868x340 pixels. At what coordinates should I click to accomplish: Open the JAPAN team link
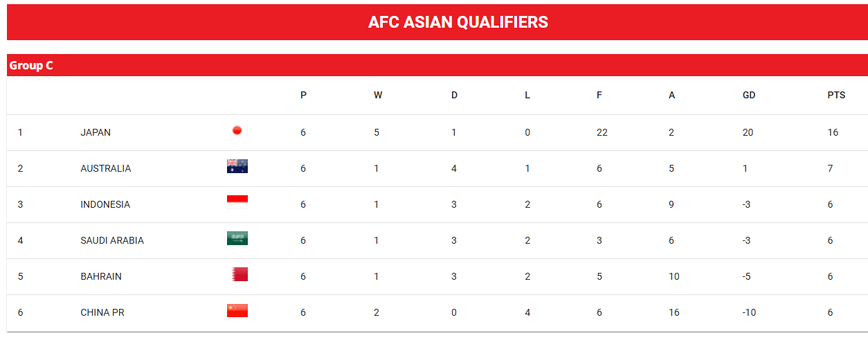click(96, 132)
